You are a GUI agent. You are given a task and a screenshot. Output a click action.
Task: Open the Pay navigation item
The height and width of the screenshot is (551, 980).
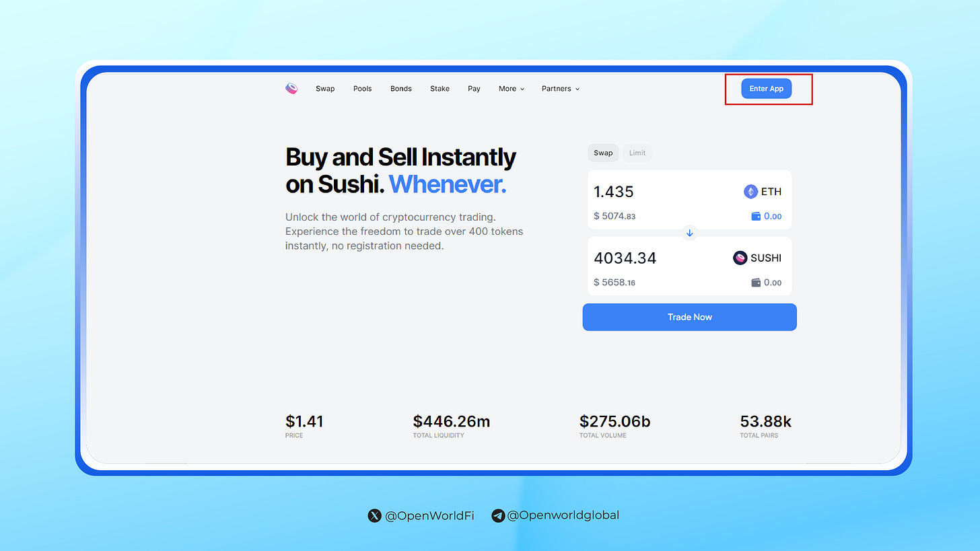(x=474, y=89)
